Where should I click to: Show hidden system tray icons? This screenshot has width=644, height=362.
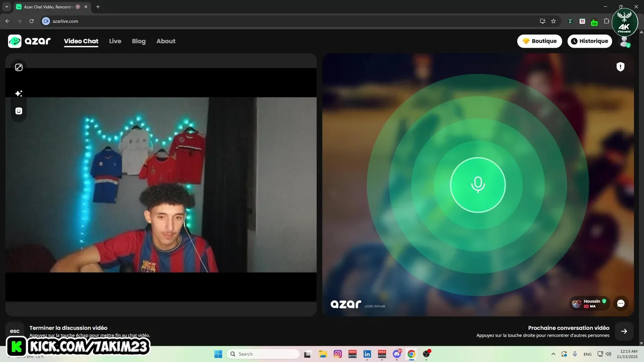pos(553,354)
